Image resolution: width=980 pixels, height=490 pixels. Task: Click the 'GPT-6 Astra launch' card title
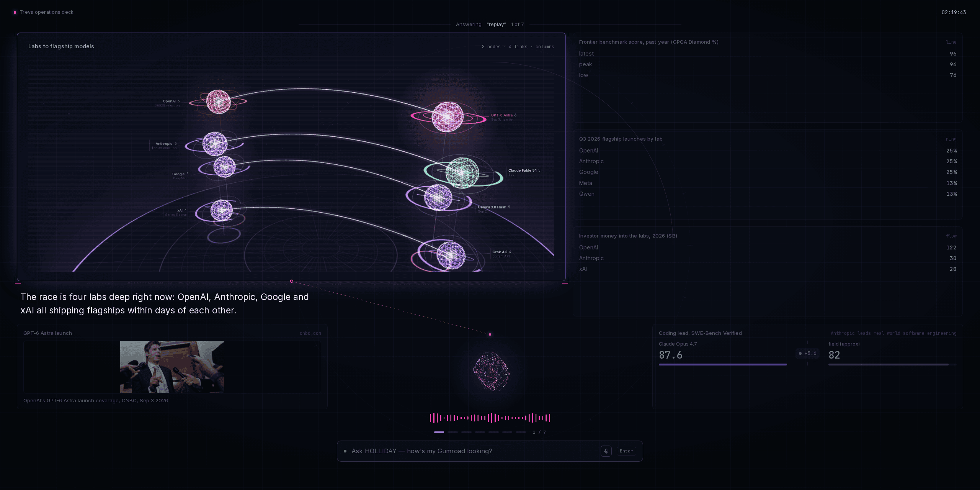[47, 333]
